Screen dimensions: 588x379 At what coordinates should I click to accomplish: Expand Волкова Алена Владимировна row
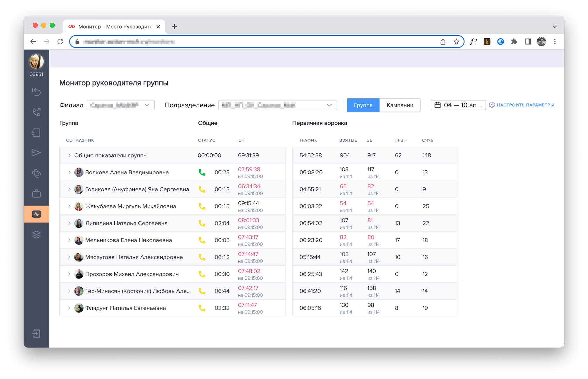pos(69,172)
